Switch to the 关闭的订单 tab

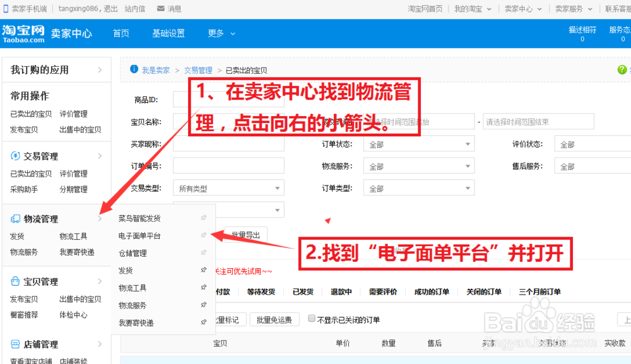[484, 291]
